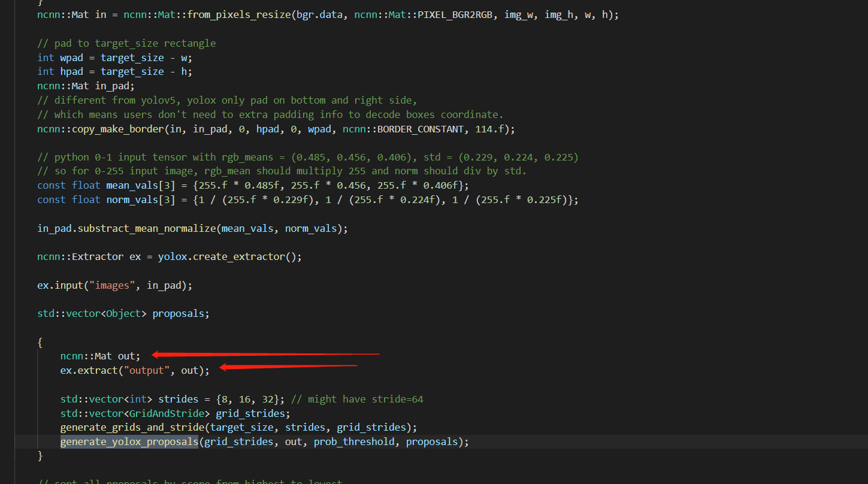Viewport: 868px width, 484px height.
Task: Click the bgr.data argument
Action: tap(319, 14)
